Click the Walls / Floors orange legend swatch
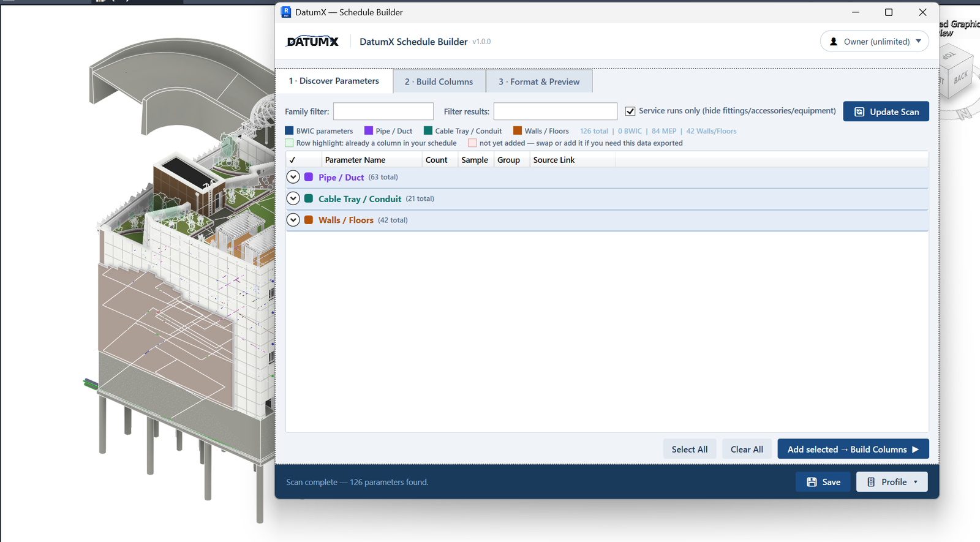The width and height of the screenshot is (980, 542). (518, 130)
